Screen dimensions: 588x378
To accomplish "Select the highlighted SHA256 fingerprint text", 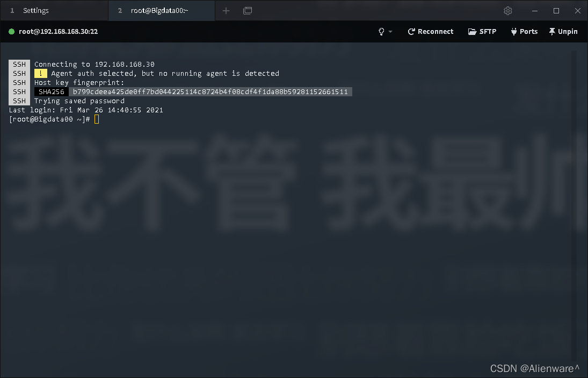I will click(209, 91).
